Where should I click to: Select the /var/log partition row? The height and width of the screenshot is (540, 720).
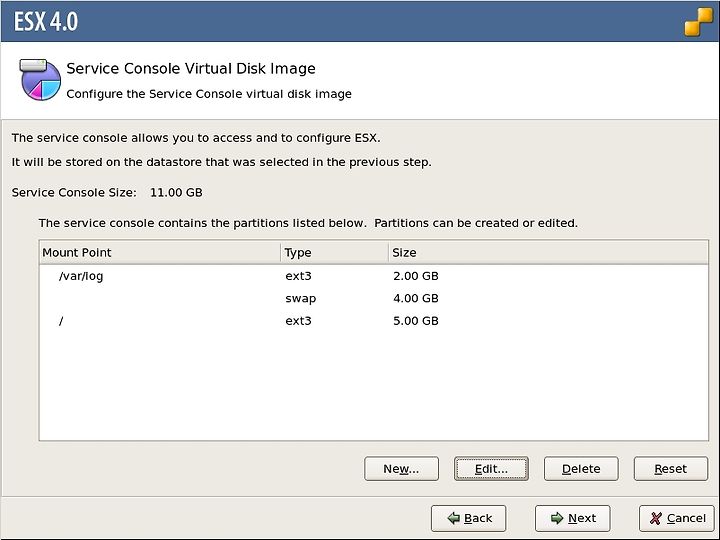tap(374, 276)
